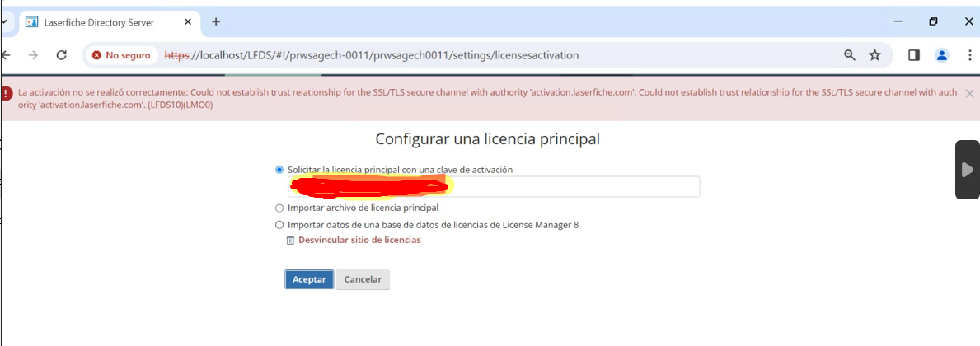Open the 'No seguro' site security warning

121,55
